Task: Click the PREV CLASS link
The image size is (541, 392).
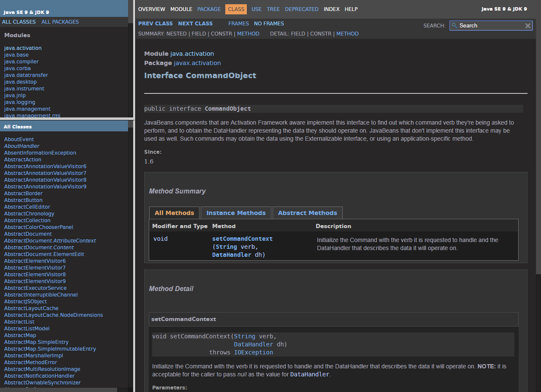Action: [155, 24]
